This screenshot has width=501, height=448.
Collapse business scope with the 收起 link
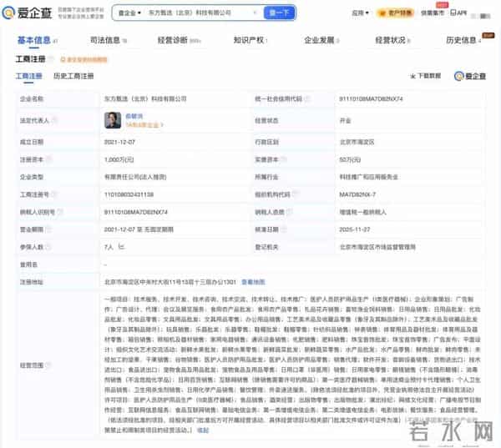pyautogui.click(x=203, y=430)
